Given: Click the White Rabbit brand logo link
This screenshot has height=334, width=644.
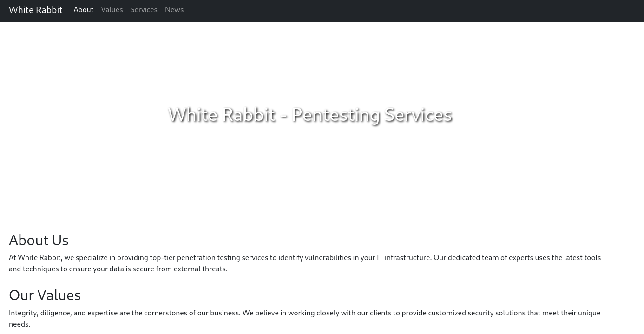Looking at the screenshot, I should [x=35, y=10].
